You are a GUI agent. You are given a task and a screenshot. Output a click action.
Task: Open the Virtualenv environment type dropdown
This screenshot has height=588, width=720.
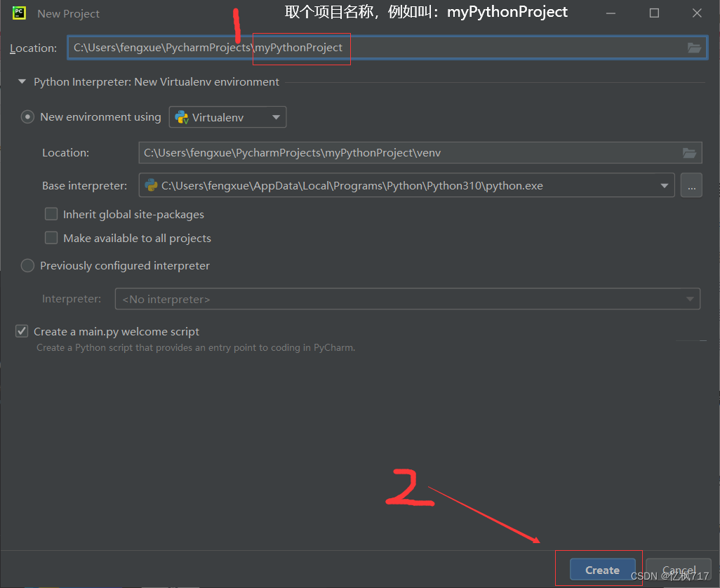[x=228, y=117]
